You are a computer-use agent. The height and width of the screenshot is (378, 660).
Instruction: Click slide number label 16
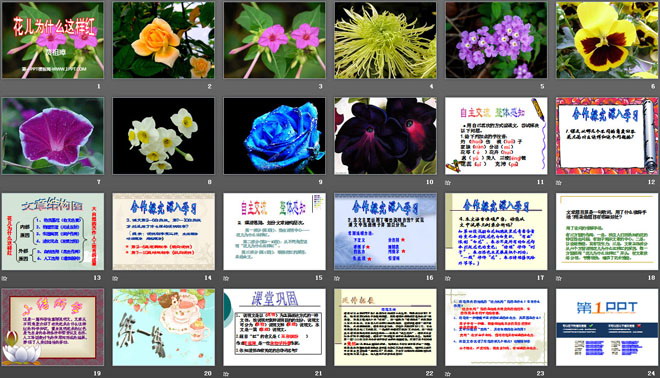point(430,277)
